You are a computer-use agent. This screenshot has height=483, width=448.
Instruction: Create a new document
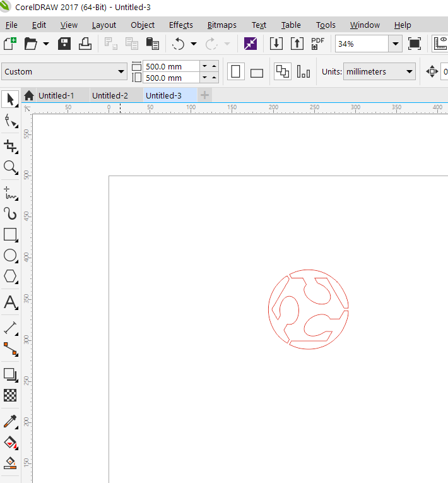pos(10,44)
